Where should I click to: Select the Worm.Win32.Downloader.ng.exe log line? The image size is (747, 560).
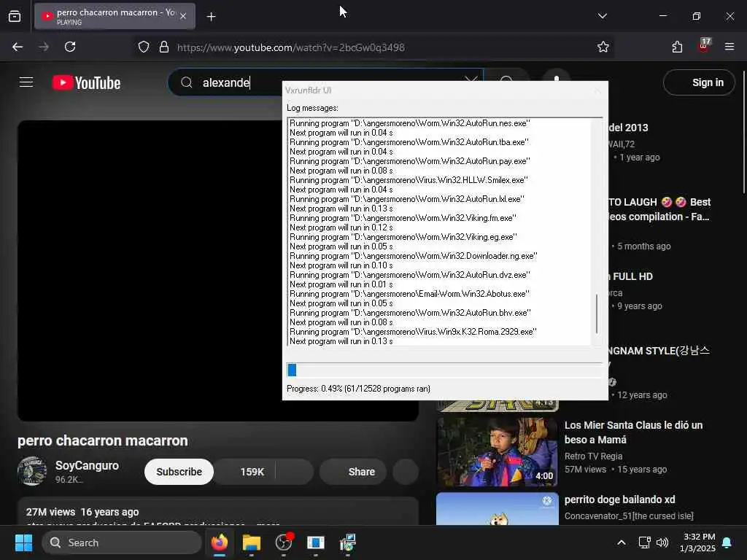pyautogui.click(x=414, y=256)
